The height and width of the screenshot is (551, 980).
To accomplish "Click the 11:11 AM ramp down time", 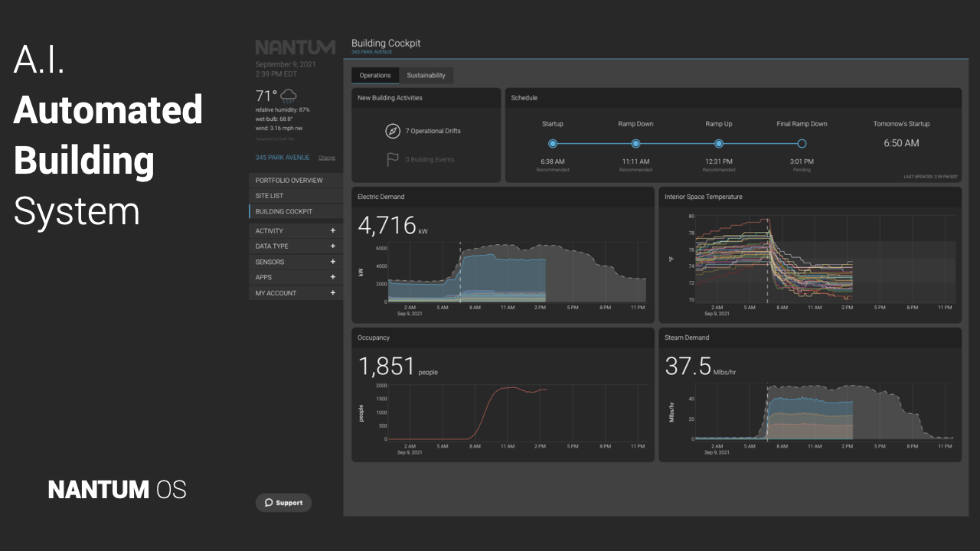I will click(x=635, y=161).
